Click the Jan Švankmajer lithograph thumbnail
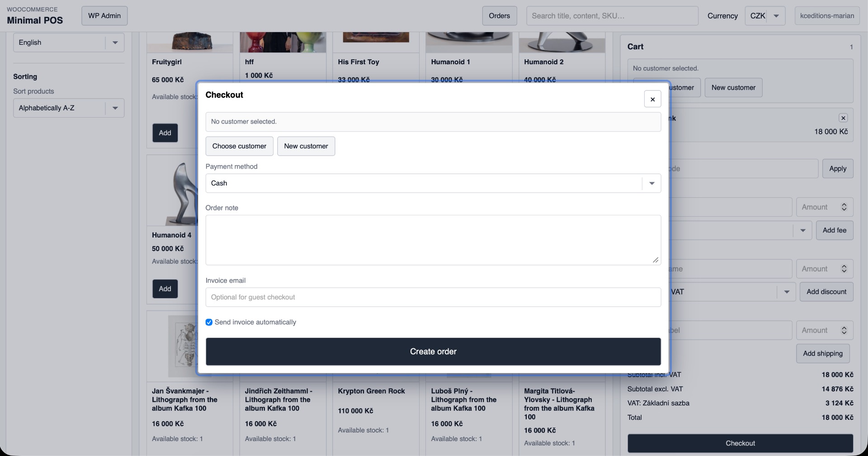The width and height of the screenshot is (868, 456). coord(183,346)
